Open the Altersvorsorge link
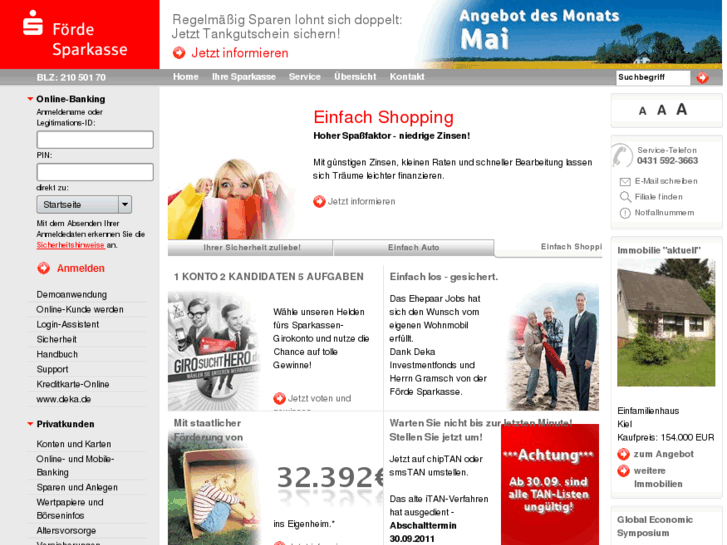 pyautogui.click(x=66, y=531)
